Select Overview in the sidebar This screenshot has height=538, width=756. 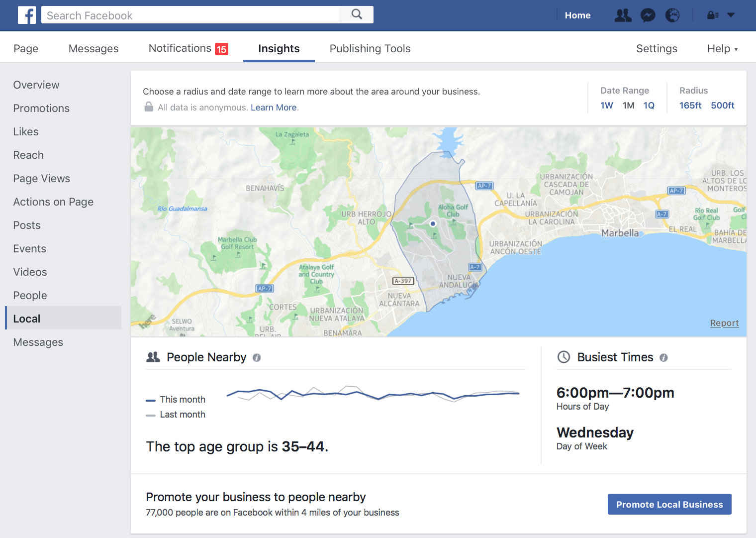pos(36,85)
